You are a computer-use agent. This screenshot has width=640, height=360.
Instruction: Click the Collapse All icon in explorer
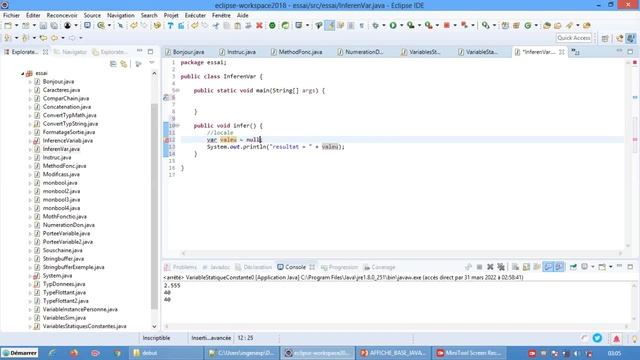coord(113,64)
